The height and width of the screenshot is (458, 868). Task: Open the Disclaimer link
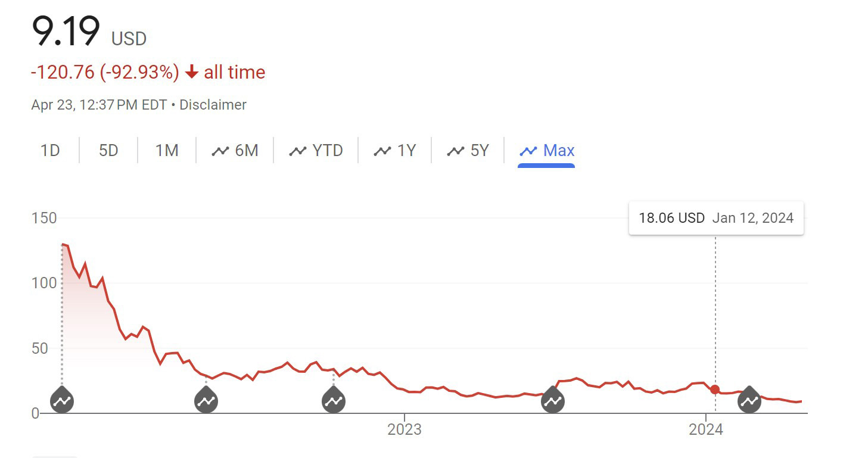click(x=213, y=105)
